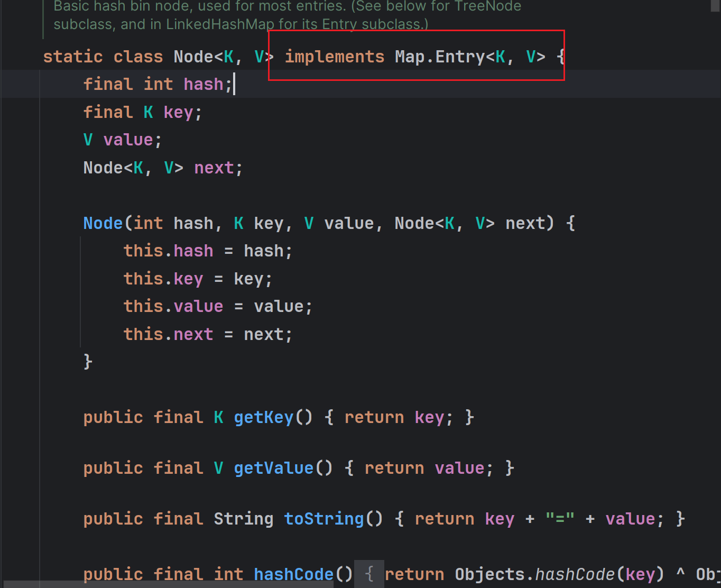
Task: Click 'LinkedHashMap' in the doc comment
Action: [x=220, y=24]
